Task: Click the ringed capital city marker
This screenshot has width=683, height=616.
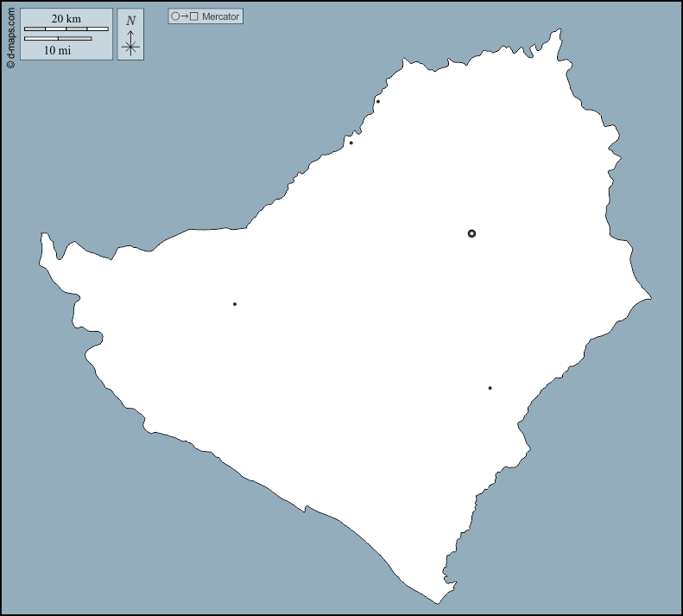Action: pyautogui.click(x=471, y=233)
